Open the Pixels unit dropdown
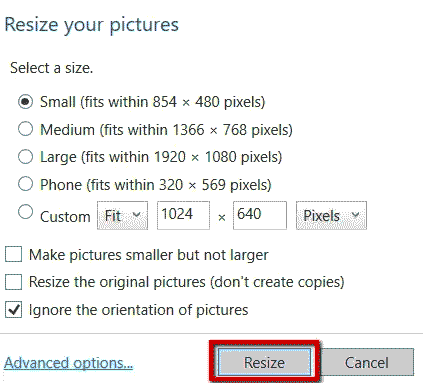Screen dimensions: 423x383 (x=331, y=215)
